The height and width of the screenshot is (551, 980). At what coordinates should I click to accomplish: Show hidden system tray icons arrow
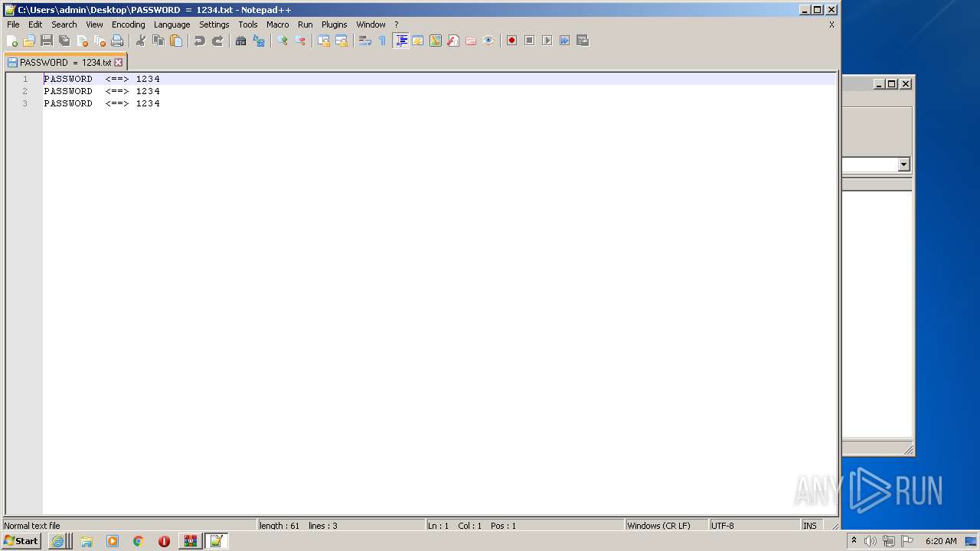854,540
